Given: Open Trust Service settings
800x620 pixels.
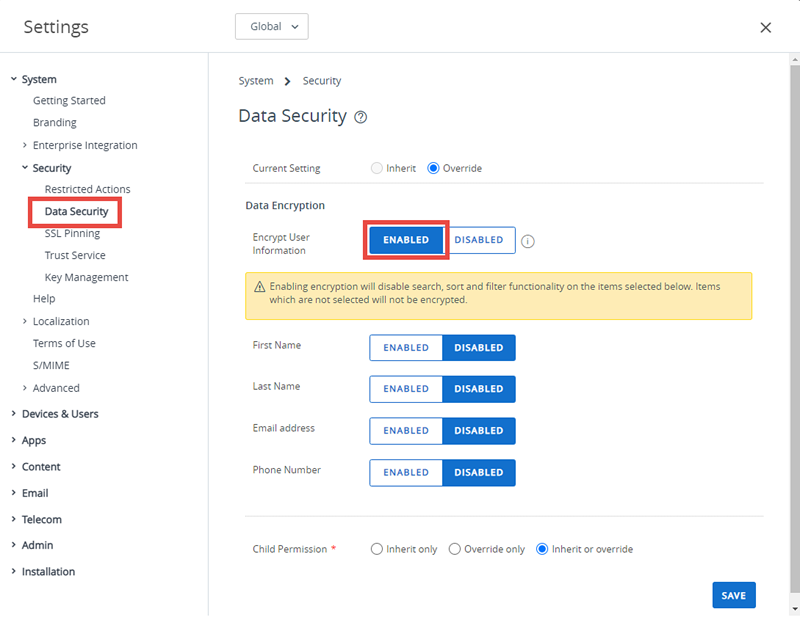Looking at the screenshot, I should click(x=75, y=255).
